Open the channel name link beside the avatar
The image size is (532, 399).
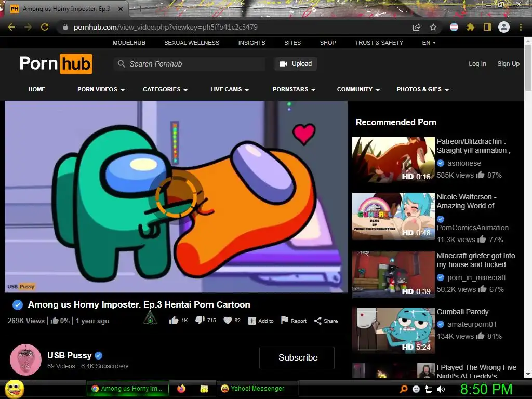coord(70,355)
